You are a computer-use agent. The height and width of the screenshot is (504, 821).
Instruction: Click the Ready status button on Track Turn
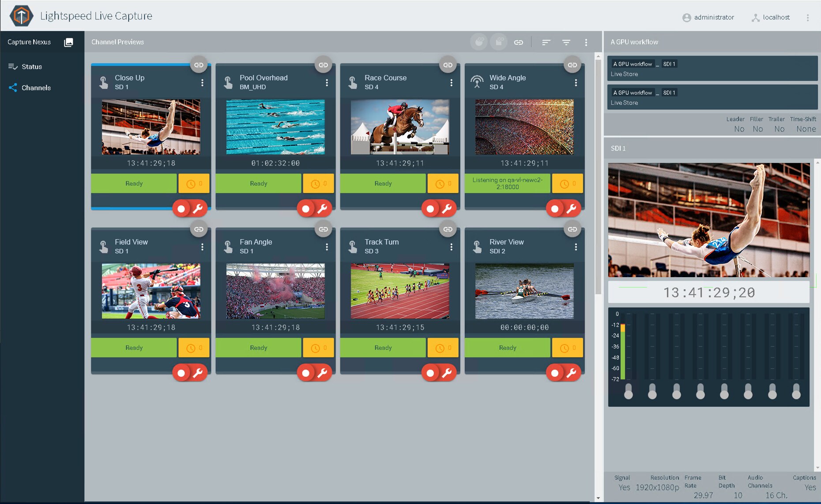[383, 348]
